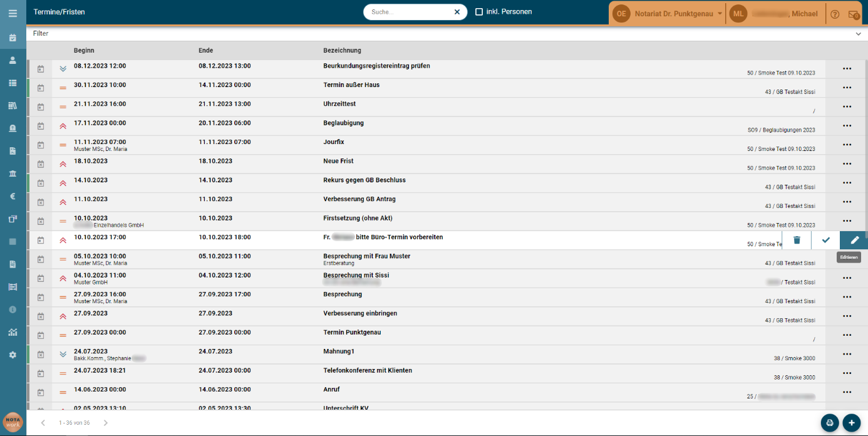Open more options for Beurkundungsregistereintrag prüfen
The width and height of the screenshot is (868, 436).
tap(847, 69)
